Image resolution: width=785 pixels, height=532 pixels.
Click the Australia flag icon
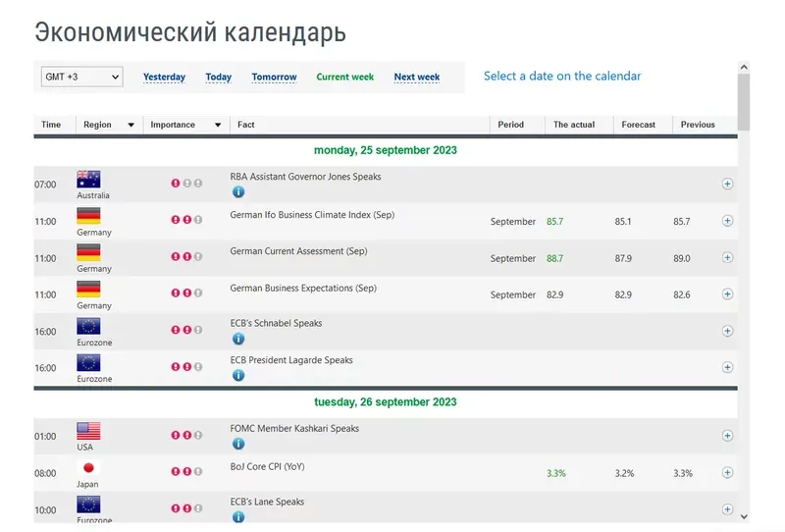pyautogui.click(x=88, y=180)
